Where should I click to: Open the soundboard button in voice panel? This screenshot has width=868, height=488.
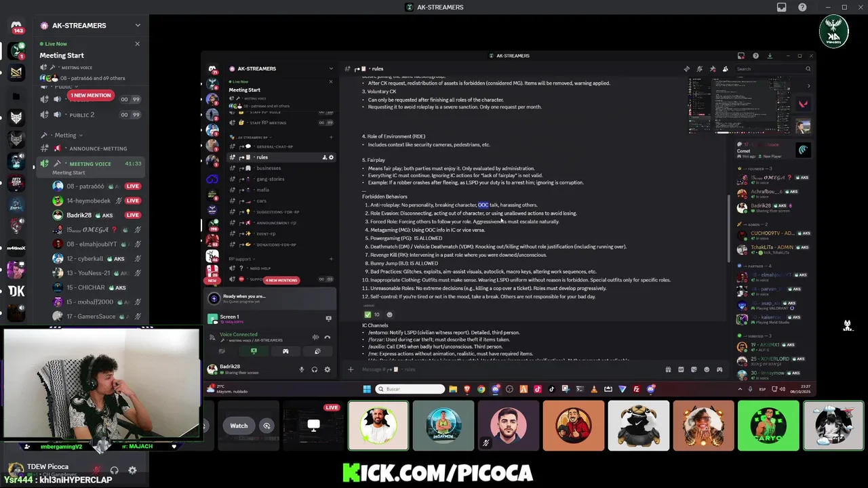pos(317,351)
